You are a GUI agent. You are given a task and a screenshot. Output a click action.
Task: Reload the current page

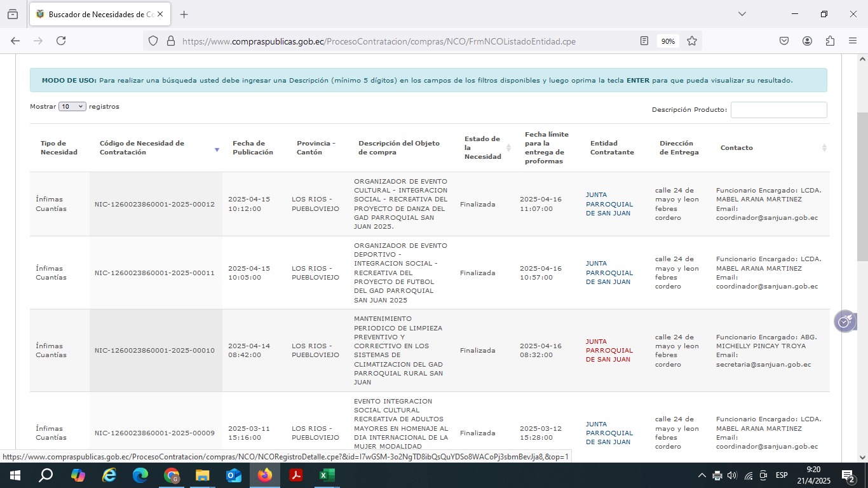(x=61, y=41)
